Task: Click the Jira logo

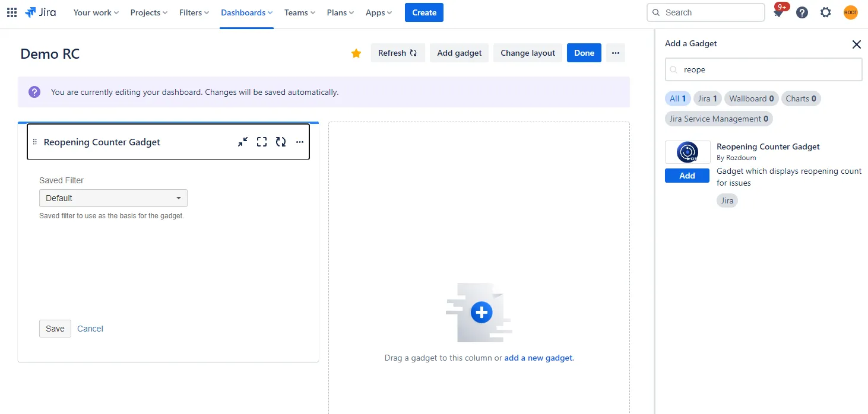Action: point(40,12)
